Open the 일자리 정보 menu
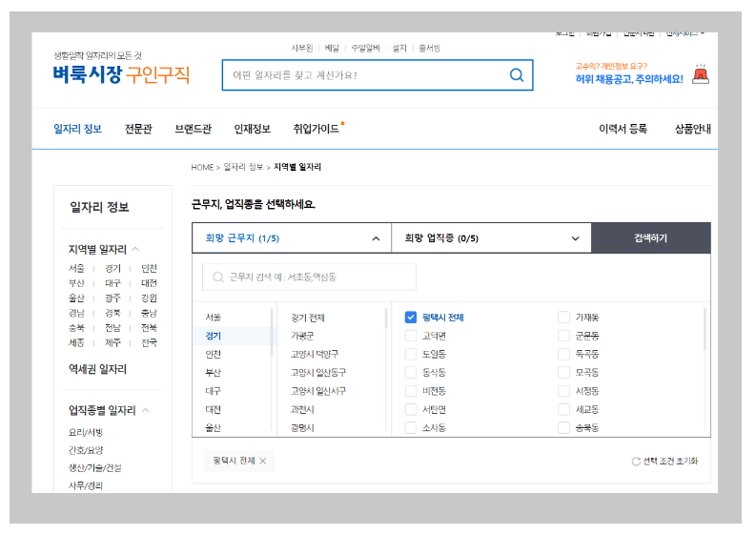The height and width of the screenshot is (535, 756). click(77, 129)
